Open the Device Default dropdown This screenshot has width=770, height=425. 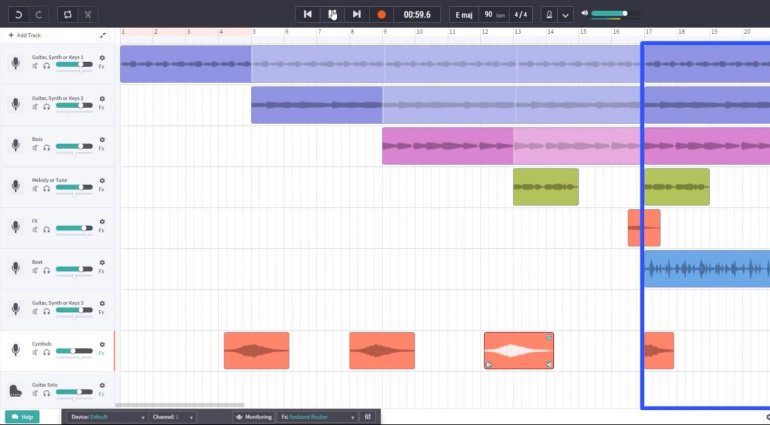click(108, 416)
